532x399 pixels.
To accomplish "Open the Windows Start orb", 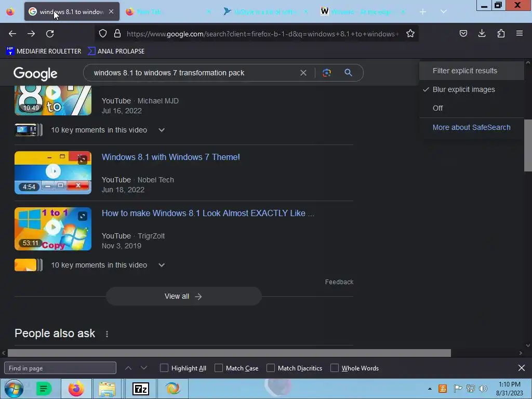I will click(x=14, y=389).
